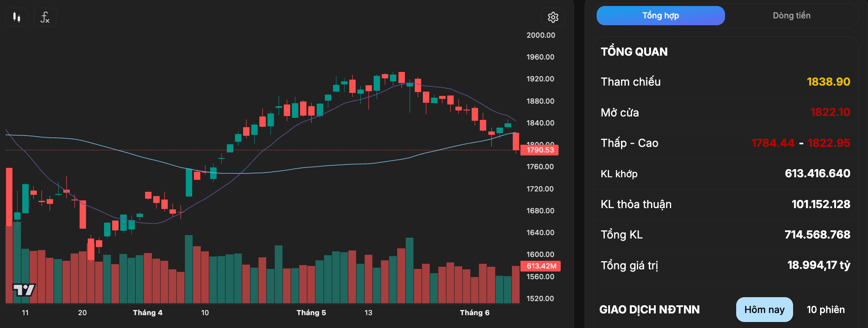The width and height of the screenshot is (868, 328).
Task: Open the indicators fx menu
Action: pyautogui.click(x=45, y=17)
